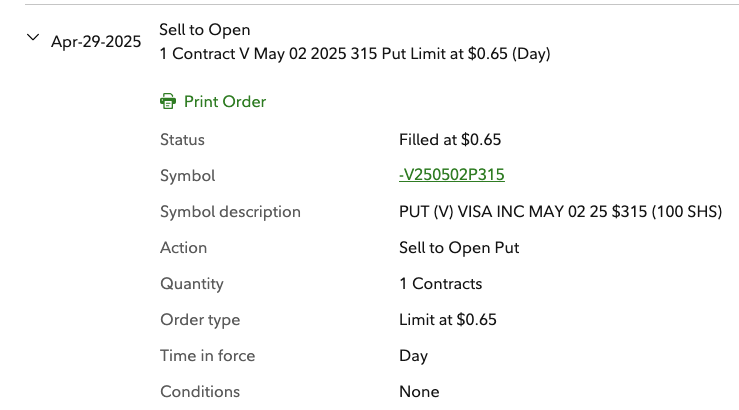
Task: Click the Apr-29-2025 order date
Action: click(96, 43)
